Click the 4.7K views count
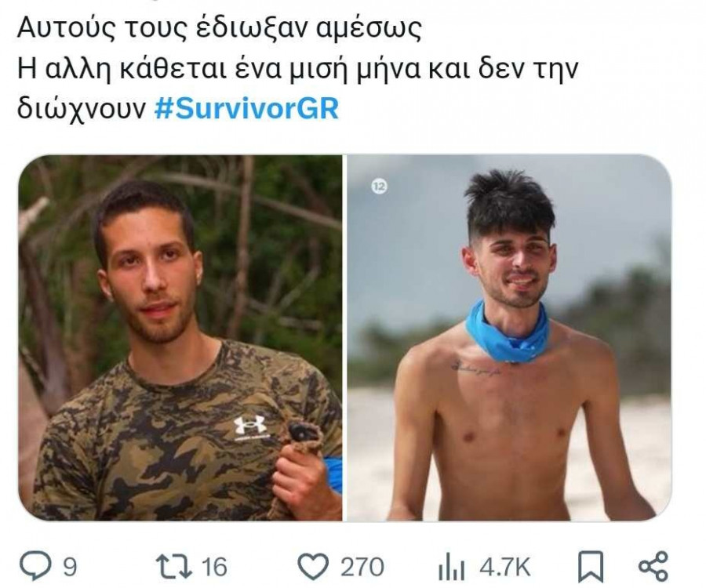Screen dimensions: 706x588 click(x=504, y=567)
